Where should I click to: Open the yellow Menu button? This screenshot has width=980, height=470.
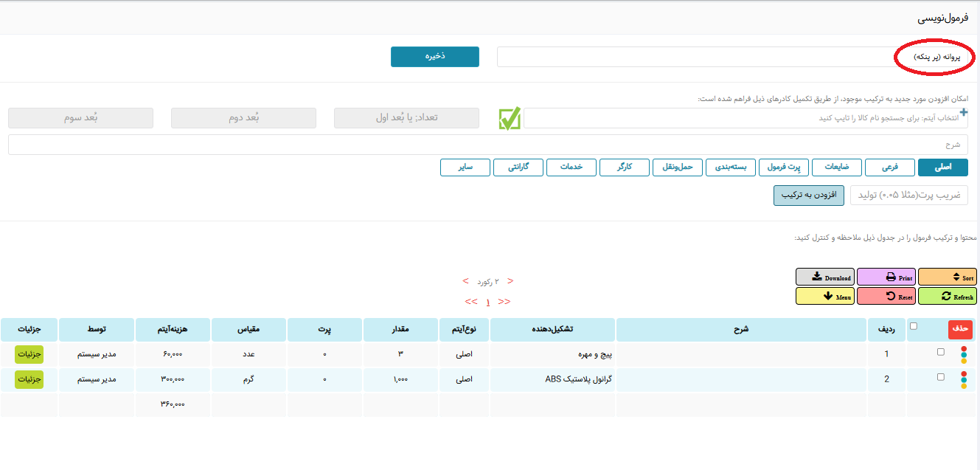[825, 297]
